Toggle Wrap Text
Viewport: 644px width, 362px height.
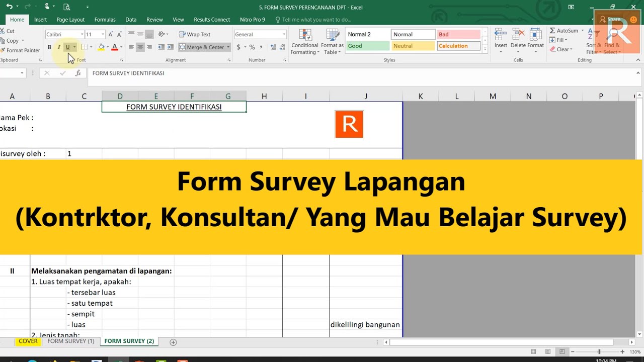(x=195, y=34)
